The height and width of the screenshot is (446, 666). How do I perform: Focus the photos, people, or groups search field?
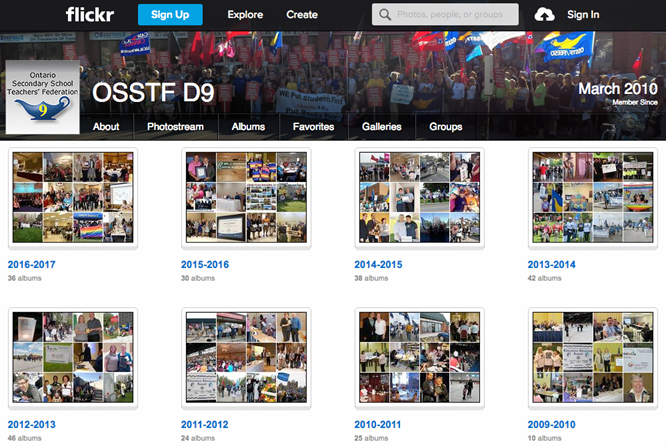445,14
